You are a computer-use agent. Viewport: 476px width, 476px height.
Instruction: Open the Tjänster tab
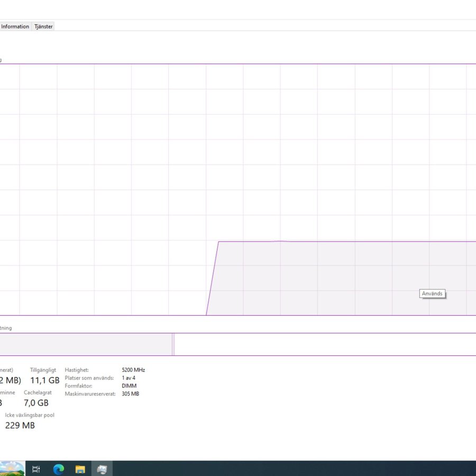tap(43, 26)
